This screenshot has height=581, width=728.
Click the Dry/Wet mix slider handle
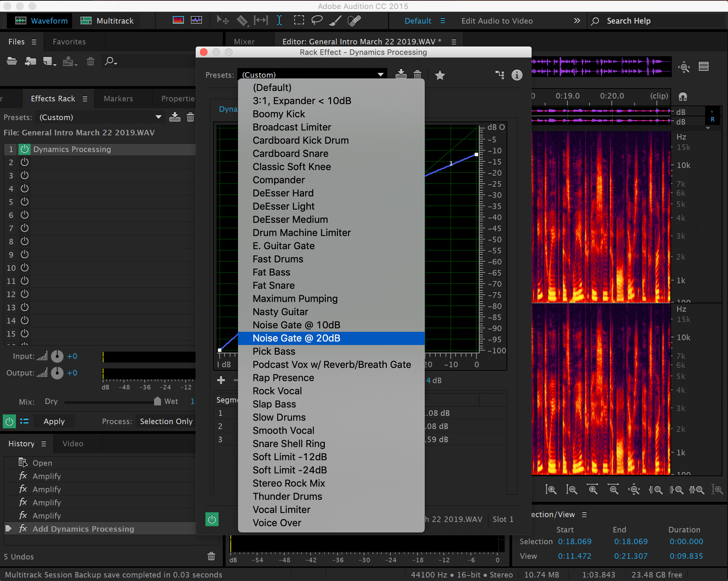(x=157, y=401)
